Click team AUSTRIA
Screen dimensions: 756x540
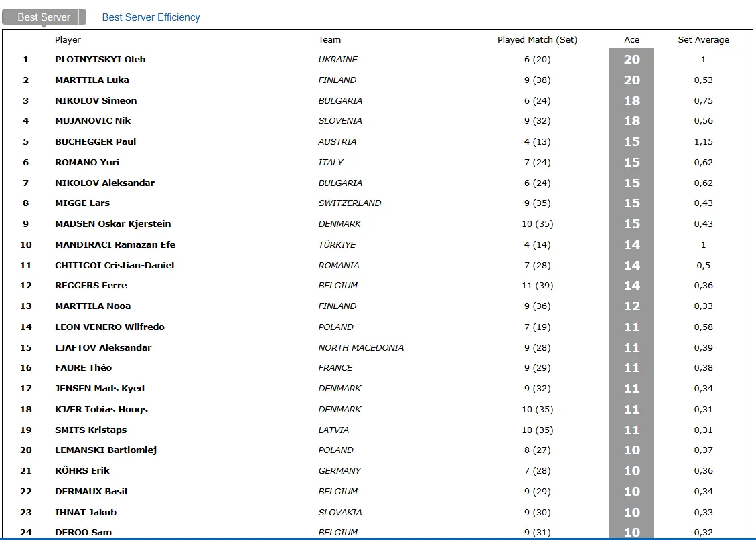point(337,142)
